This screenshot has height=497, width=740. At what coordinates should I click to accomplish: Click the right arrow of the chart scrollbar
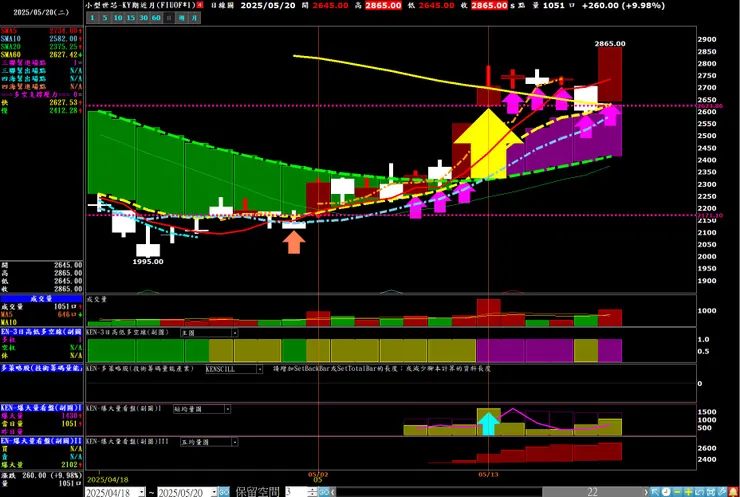(647, 492)
